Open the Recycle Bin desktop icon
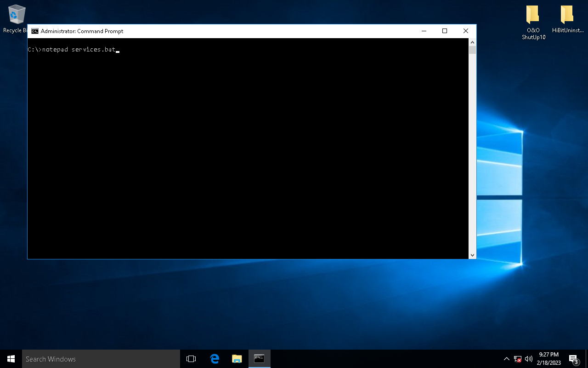Screen dimensions: 588x368 pos(16,19)
